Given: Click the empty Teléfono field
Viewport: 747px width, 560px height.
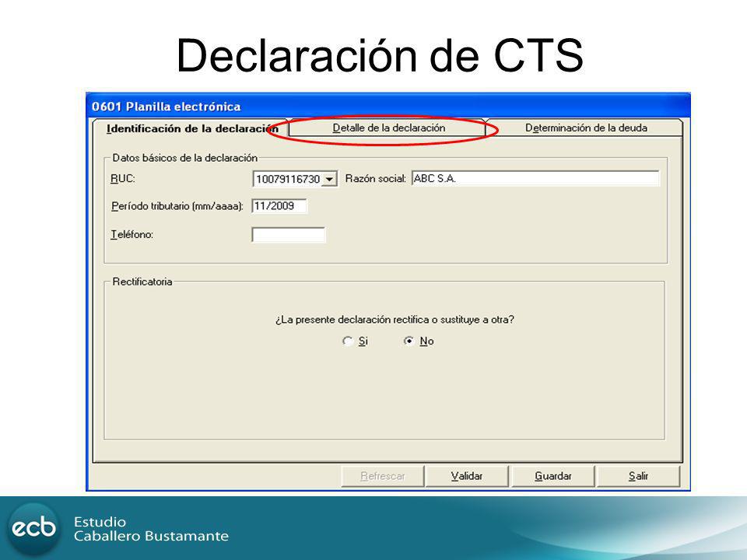Looking at the screenshot, I should pyautogui.click(x=288, y=235).
